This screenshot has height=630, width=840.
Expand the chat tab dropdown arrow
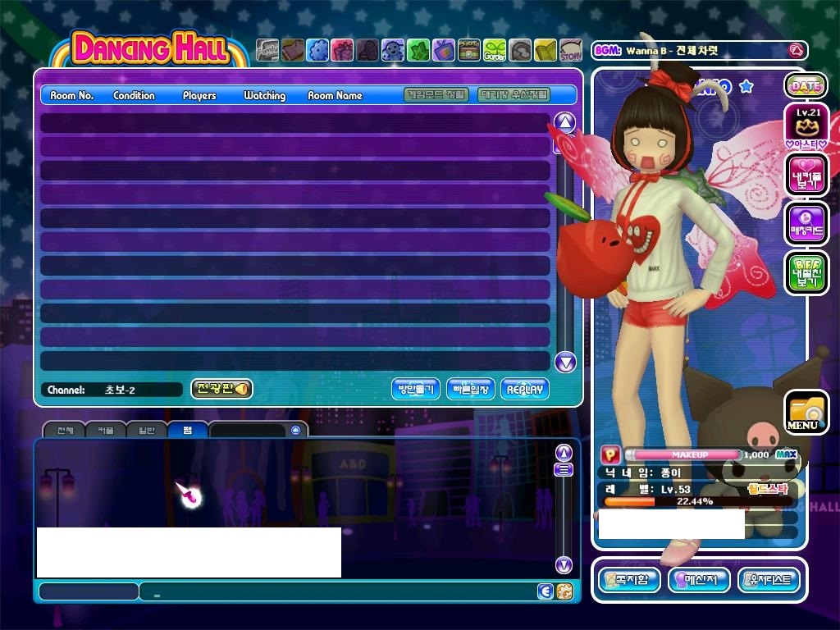click(x=295, y=430)
